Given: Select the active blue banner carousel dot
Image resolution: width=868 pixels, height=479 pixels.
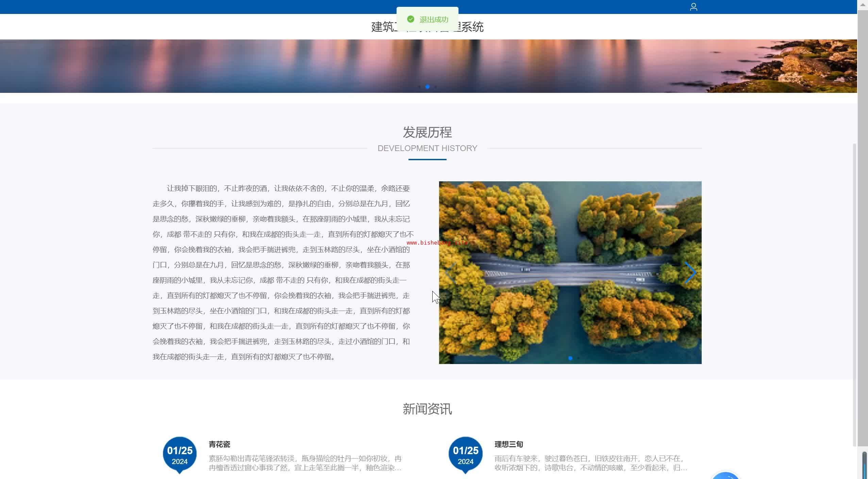Looking at the screenshot, I should click(x=427, y=87).
